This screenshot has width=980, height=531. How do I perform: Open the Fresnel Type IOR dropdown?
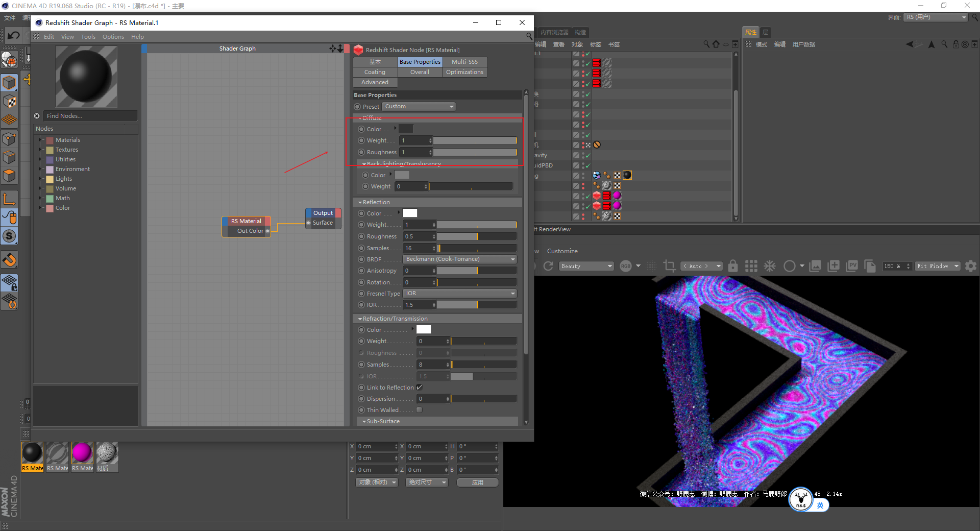[x=460, y=294]
